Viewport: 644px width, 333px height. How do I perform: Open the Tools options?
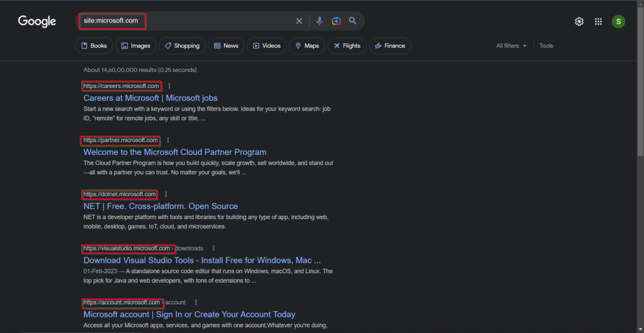pyautogui.click(x=546, y=46)
